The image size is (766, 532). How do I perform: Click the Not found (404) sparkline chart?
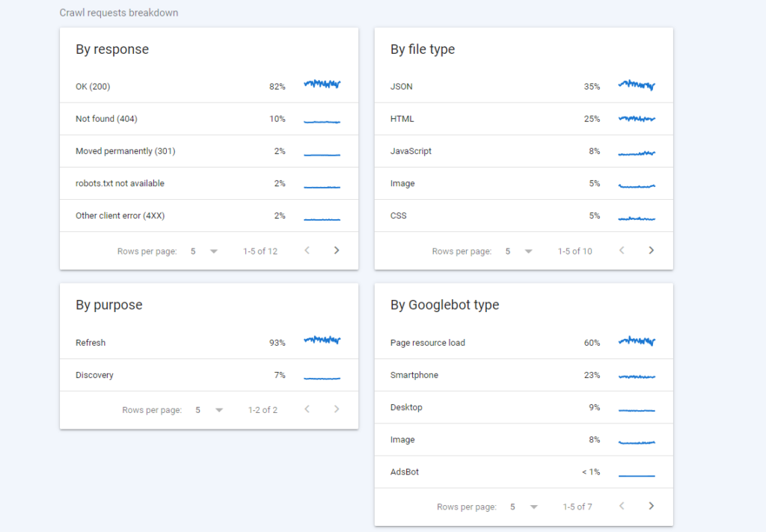(321, 118)
